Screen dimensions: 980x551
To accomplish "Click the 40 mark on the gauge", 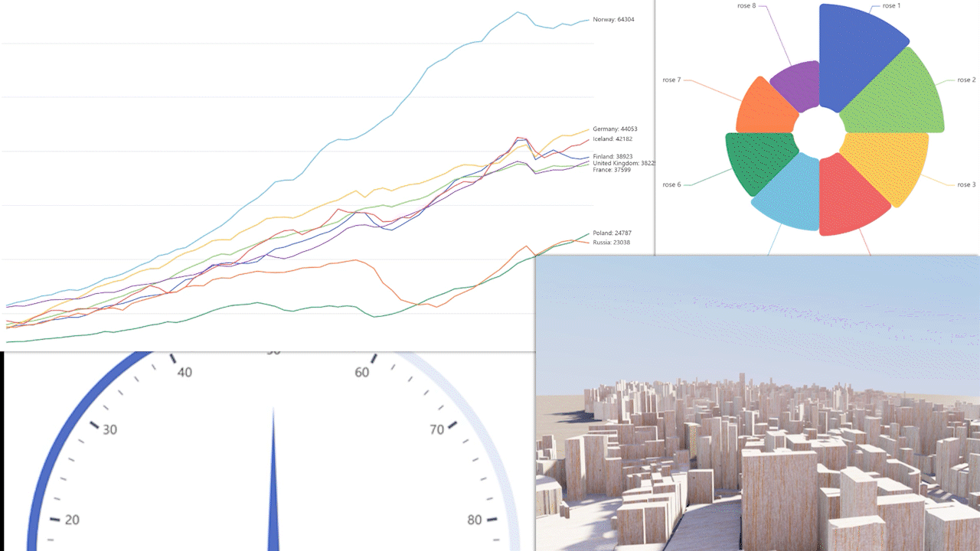I will click(185, 373).
